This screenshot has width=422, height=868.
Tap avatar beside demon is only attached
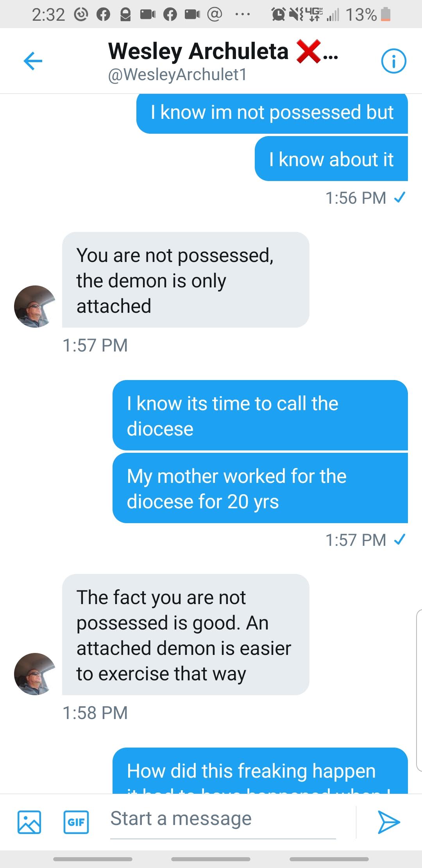(35, 306)
